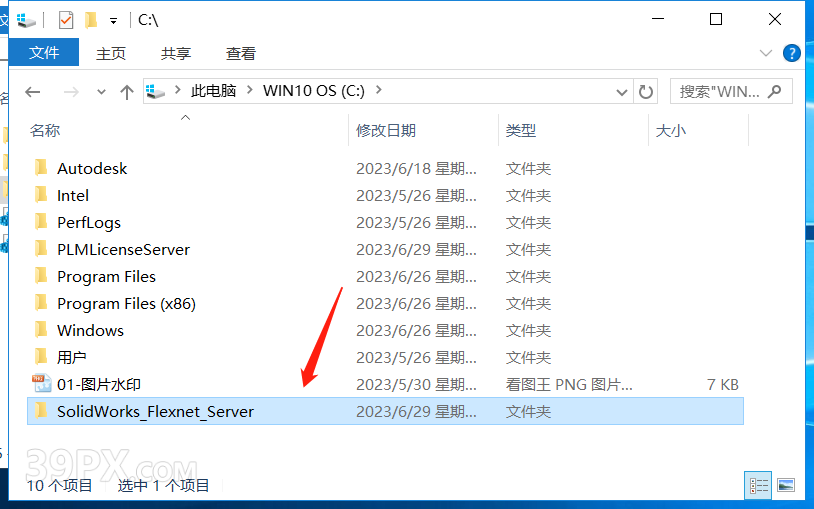
Task: Go up one folder level
Action: (x=126, y=91)
